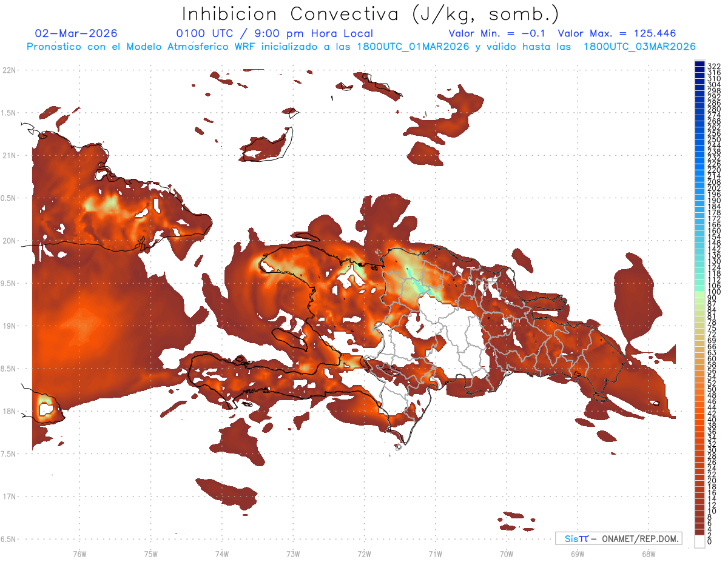This screenshot has width=728, height=562.
Task: Click the '22N' latitude label
Action: pyautogui.click(x=8, y=70)
